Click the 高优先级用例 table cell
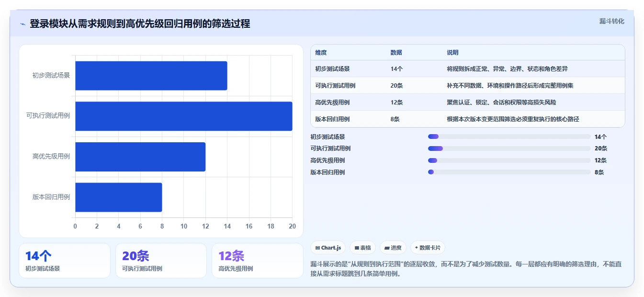 pyautogui.click(x=332, y=103)
